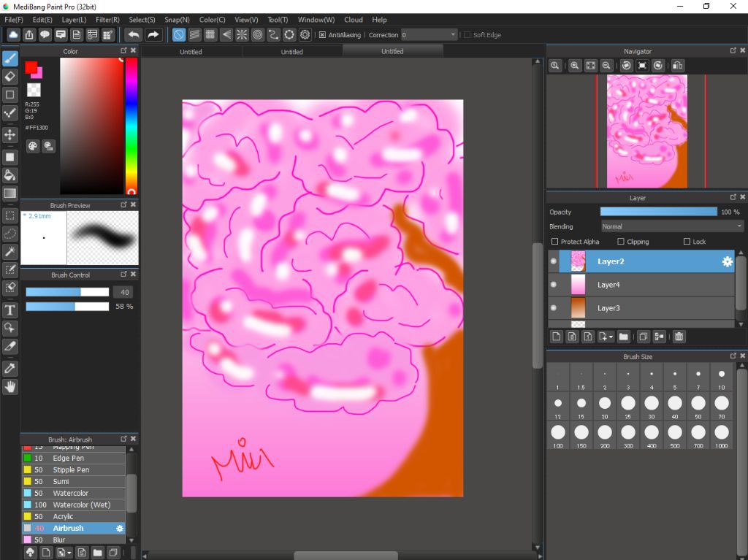Enable Protect Alpha checkbox
Image resolution: width=748 pixels, height=560 pixels.
pos(554,242)
